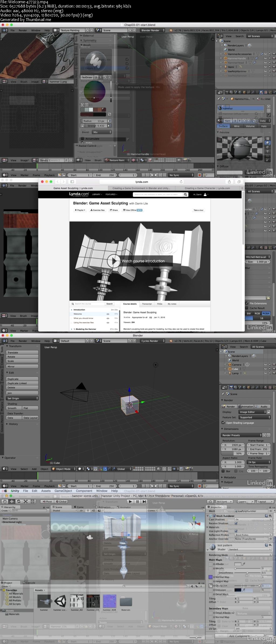Expand the Metadata panel

click(230, 477)
